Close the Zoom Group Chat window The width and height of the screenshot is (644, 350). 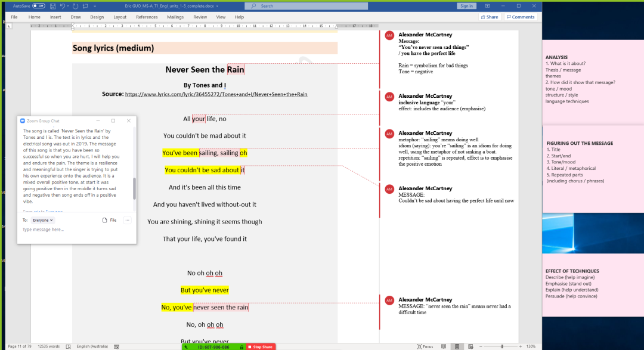pos(129,121)
